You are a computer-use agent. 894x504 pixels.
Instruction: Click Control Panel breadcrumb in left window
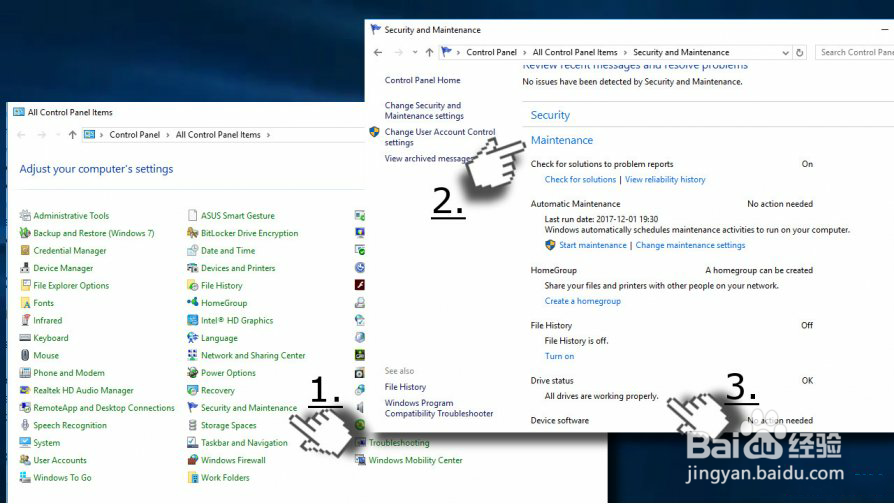pos(135,135)
